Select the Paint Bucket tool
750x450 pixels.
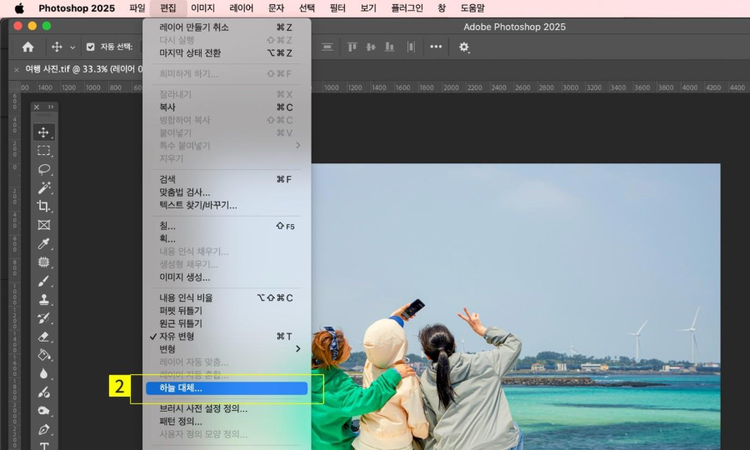(x=44, y=355)
